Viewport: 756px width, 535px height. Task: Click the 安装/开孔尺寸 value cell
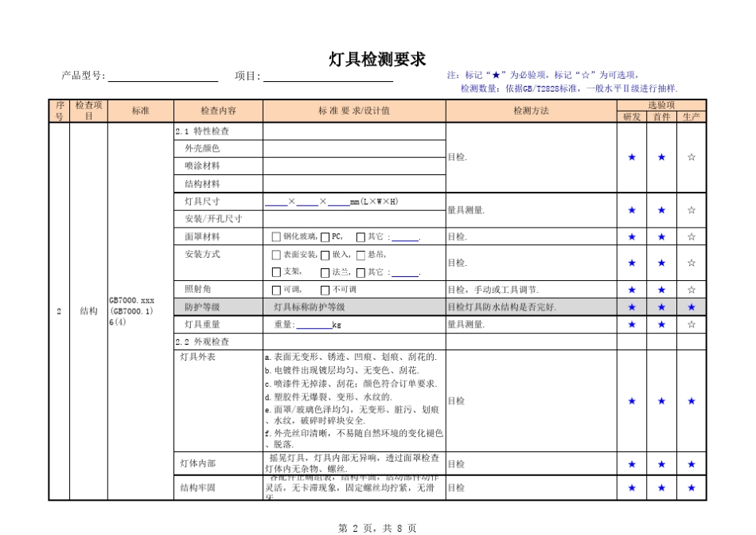click(x=354, y=219)
